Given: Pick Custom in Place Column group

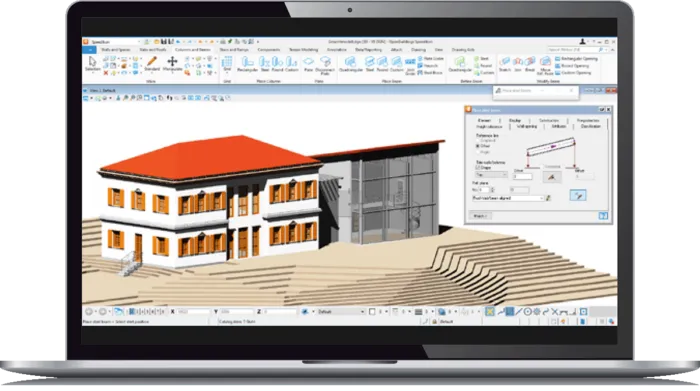Looking at the screenshot, I should (292, 63).
